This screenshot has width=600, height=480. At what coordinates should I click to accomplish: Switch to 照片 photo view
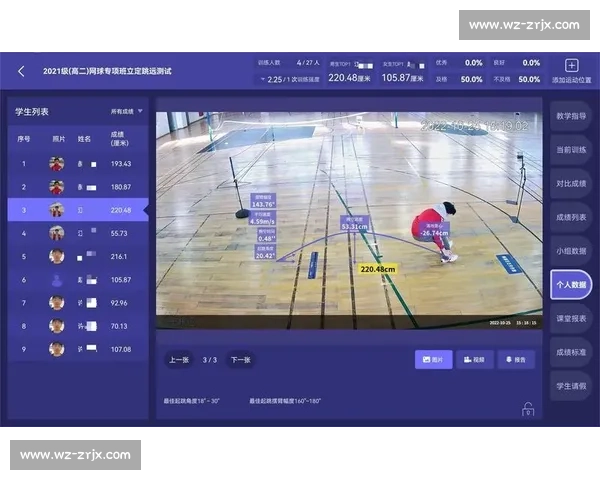[433, 359]
